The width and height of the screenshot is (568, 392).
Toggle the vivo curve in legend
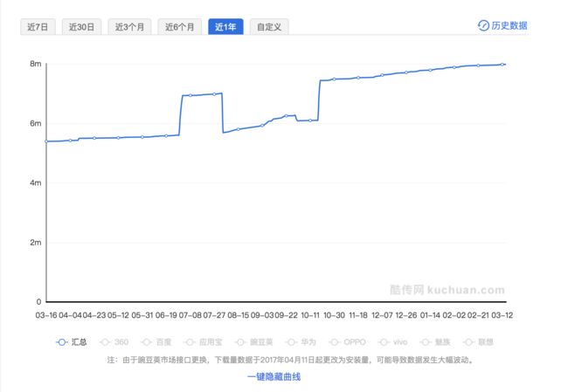(x=392, y=342)
